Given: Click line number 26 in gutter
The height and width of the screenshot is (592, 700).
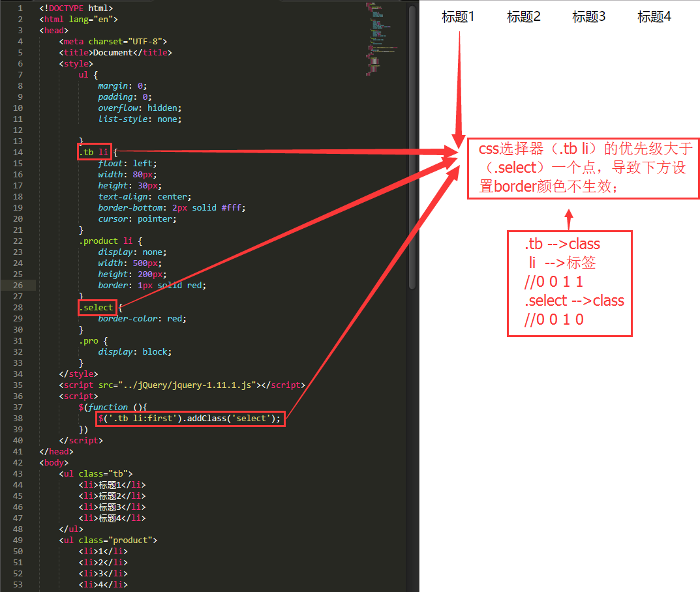Looking at the screenshot, I should [18, 285].
